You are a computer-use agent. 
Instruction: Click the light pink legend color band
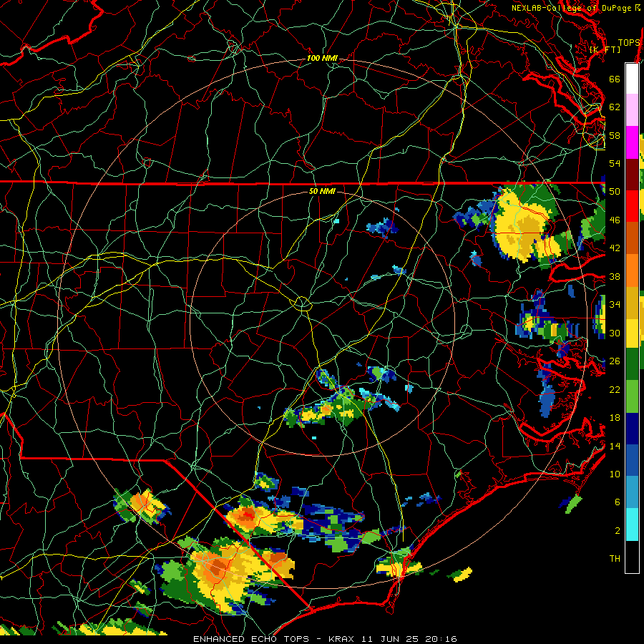click(632, 110)
